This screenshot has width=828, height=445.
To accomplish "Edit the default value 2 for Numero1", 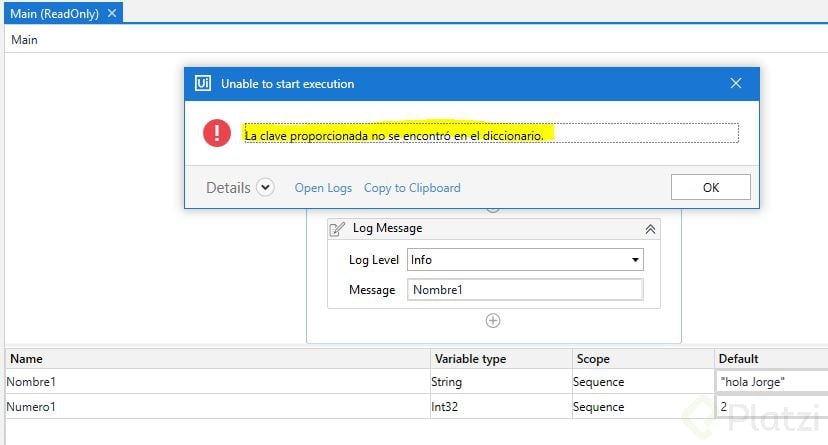I will point(771,406).
